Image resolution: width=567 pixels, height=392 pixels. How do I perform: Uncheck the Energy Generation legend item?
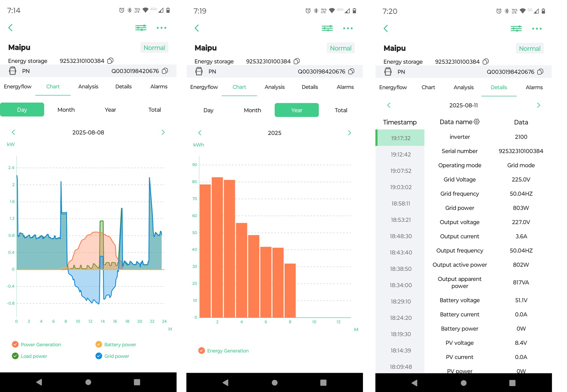pos(202,351)
